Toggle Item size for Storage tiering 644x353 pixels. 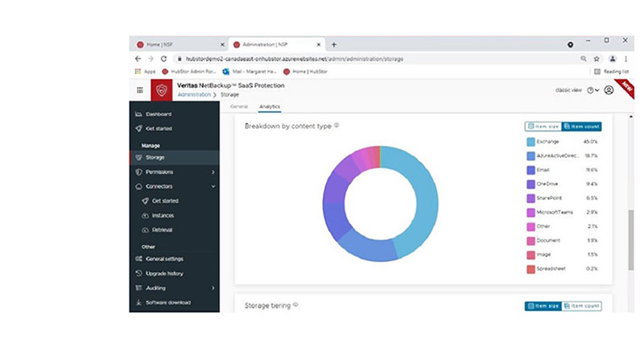[543, 306]
